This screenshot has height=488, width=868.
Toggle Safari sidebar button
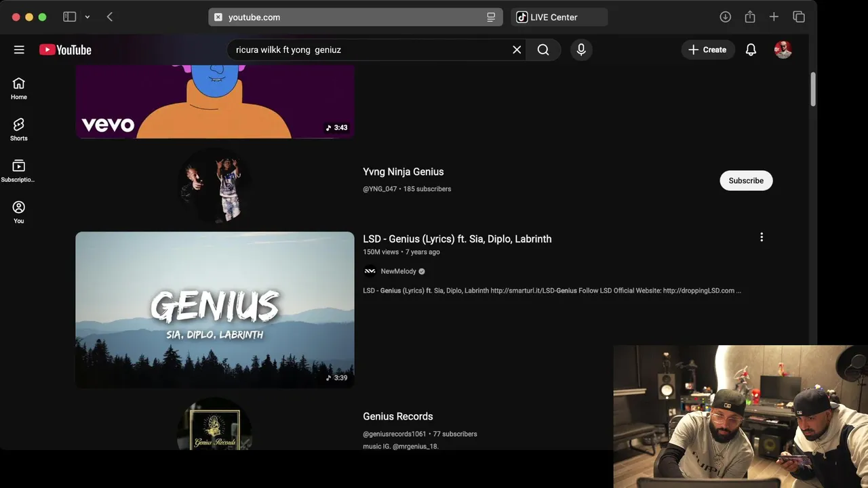tap(69, 17)
